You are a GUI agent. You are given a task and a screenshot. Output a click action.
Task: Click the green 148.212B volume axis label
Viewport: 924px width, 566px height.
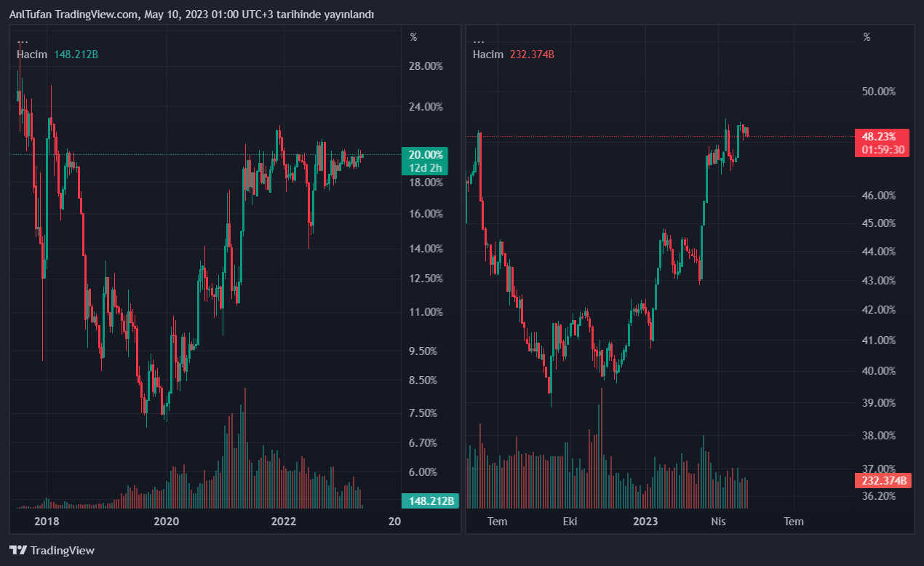pos(429,501)
